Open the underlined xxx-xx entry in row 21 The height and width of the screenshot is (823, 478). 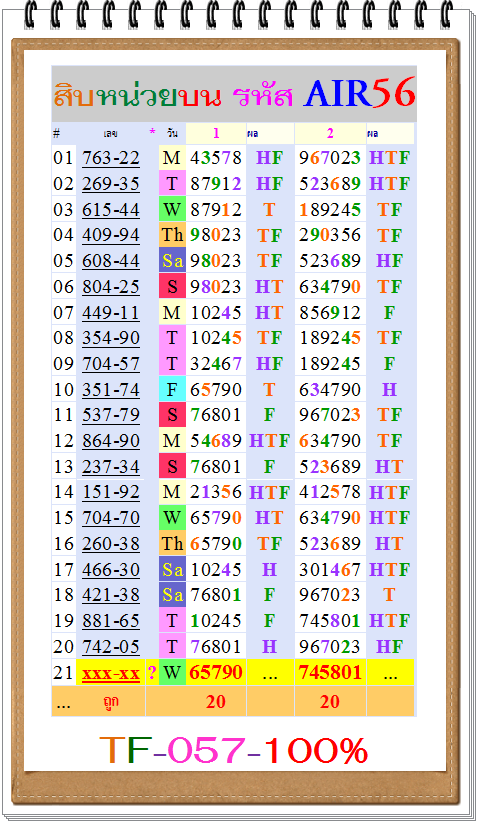pyautogui.click(x=111, y=672)
